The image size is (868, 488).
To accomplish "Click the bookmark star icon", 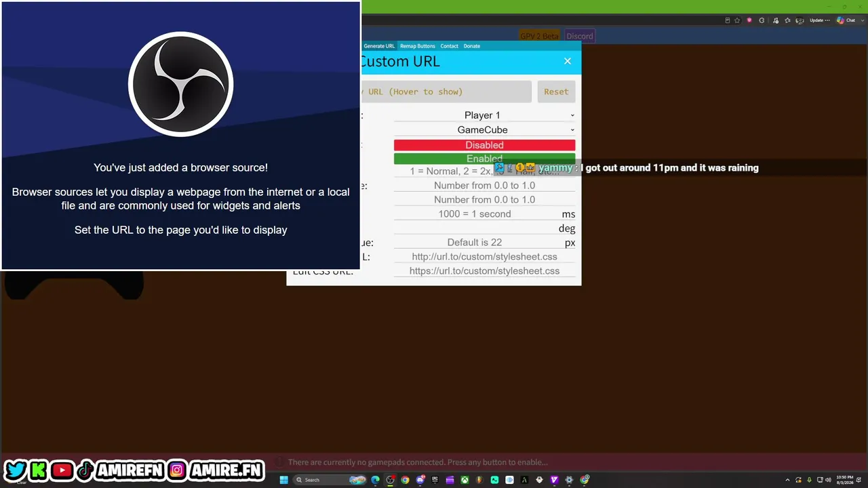I will (x=737, y=20).
